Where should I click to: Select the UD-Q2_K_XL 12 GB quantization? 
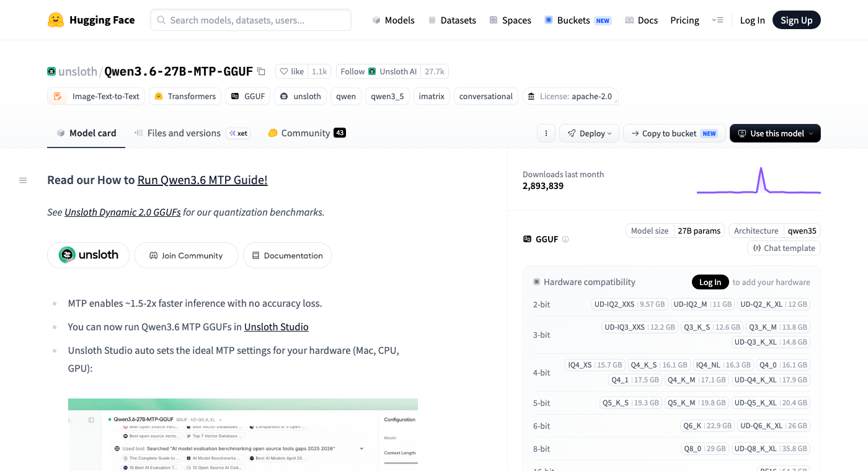click(774, 304)
